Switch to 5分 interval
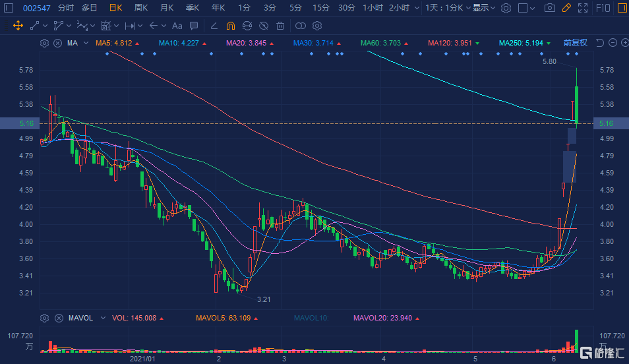Screen dimensions: 629x364 [x=295, y=8]
